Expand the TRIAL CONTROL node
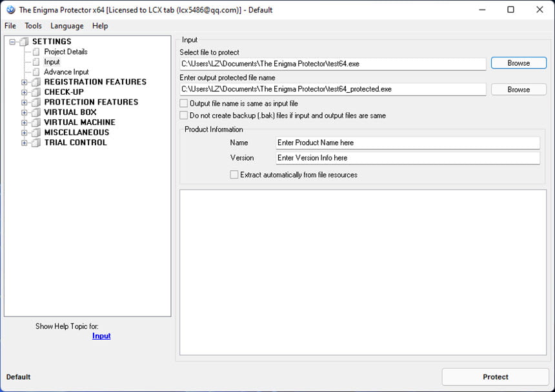The image size is (555, 392). (24, 142)
